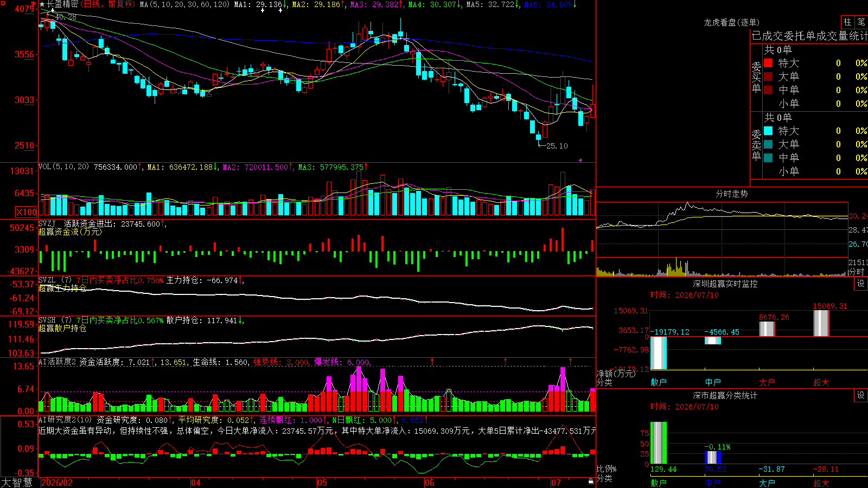Click the AI活跃度2 indicator label
Viewport: 868px width, 488px height.
click(58, 362)
